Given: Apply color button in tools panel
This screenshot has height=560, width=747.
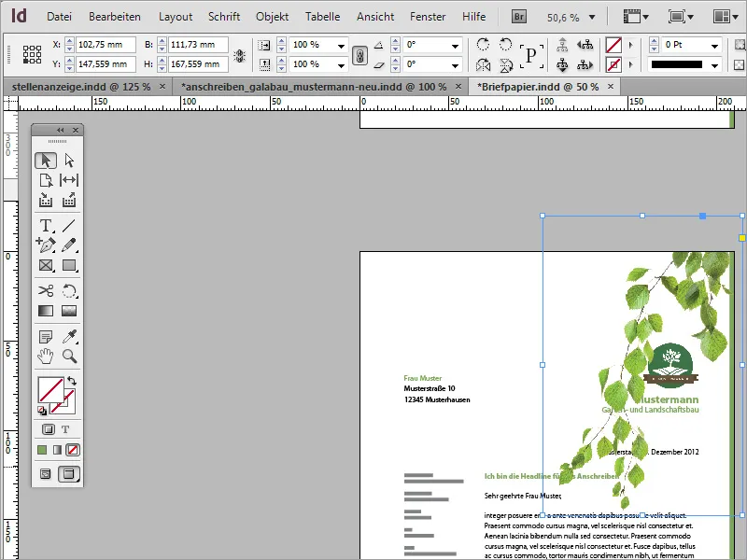Looking at the screenshot, I should tap(42, 450).
